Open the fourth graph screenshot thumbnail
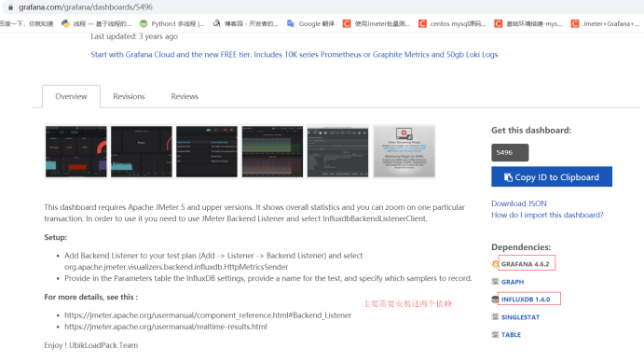This screenshot has height=363, width=644. 272,152
